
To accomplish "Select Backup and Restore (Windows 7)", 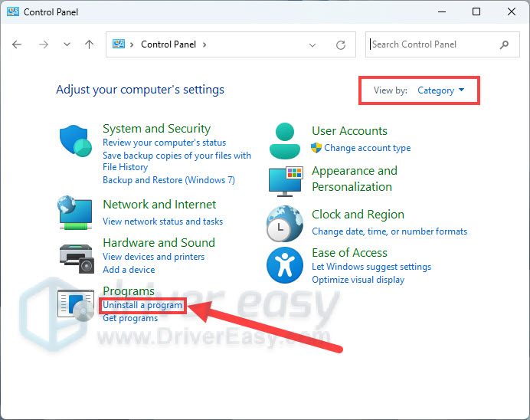I will click(168, 180).
